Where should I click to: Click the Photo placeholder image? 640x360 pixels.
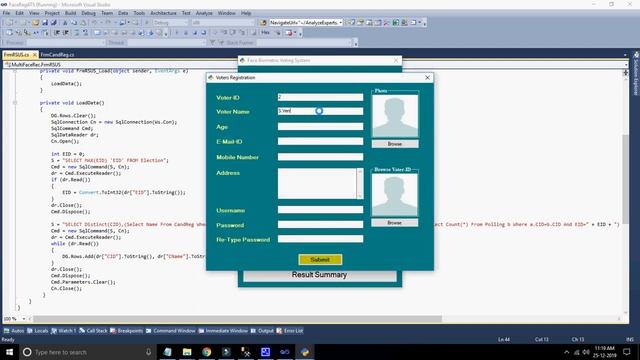(395, 116)
